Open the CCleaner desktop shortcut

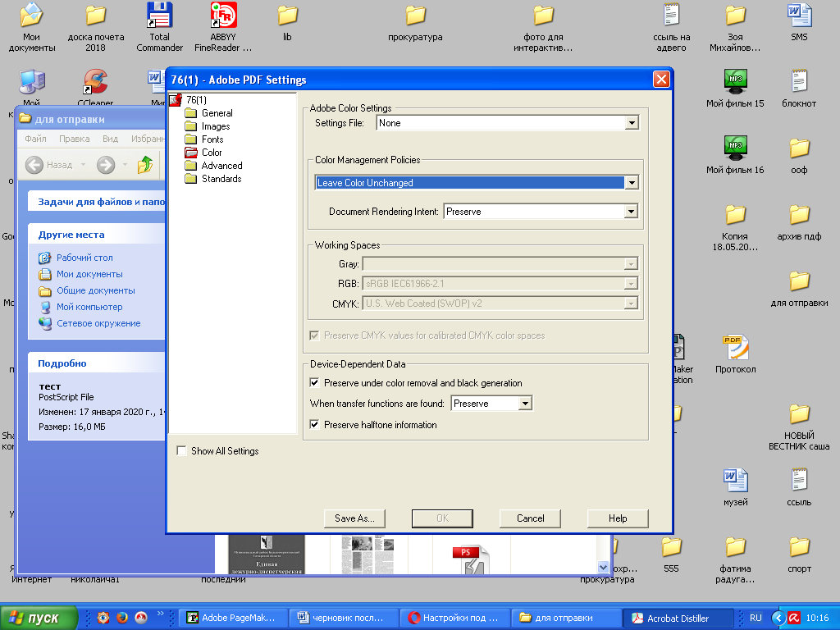pos(95,87)
